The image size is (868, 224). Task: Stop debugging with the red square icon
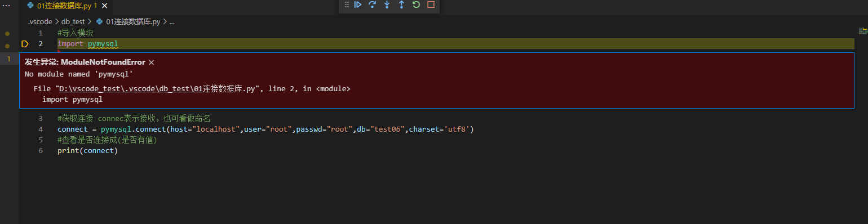pyautogui.click(x=431, y=5)
